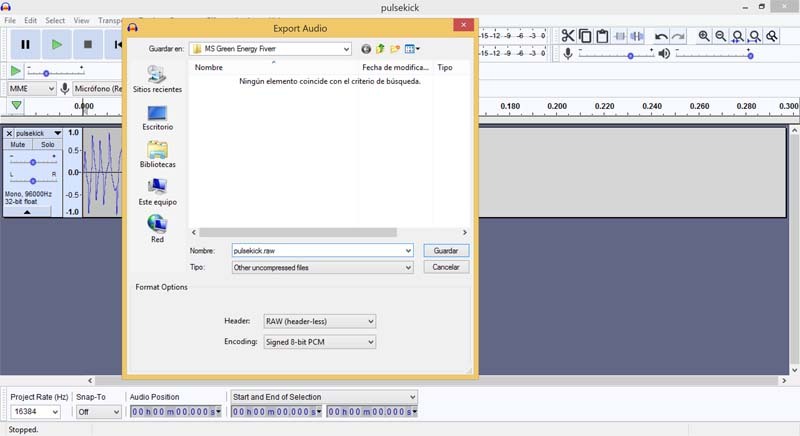Open the Encoding dropdown
The image size is (800, 436).
371,342
